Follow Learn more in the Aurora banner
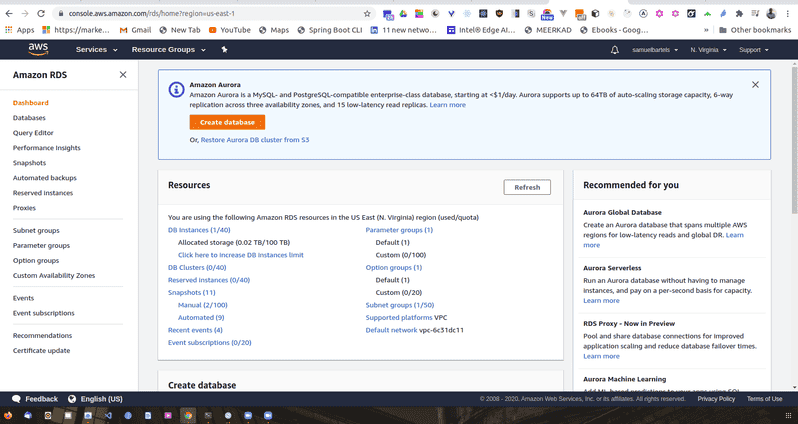The width and height of the screenshot is (798, 424). [x=447, y=105]
